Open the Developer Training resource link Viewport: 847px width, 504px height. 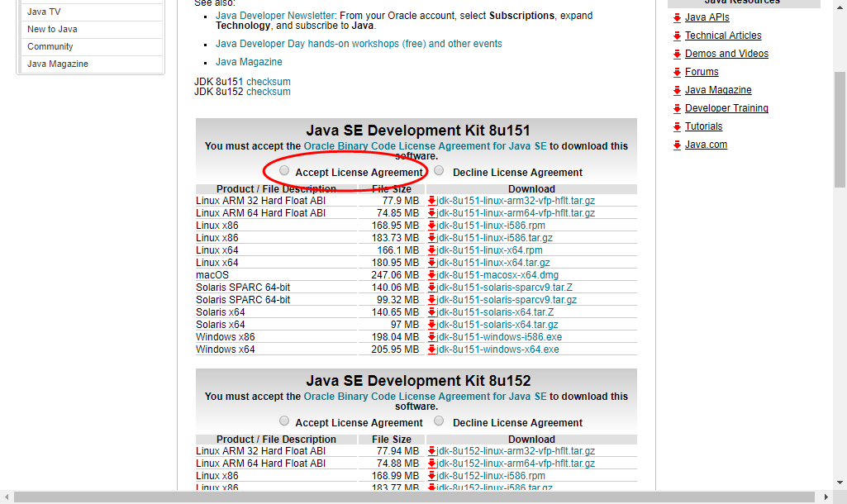[x=726, y=108]
